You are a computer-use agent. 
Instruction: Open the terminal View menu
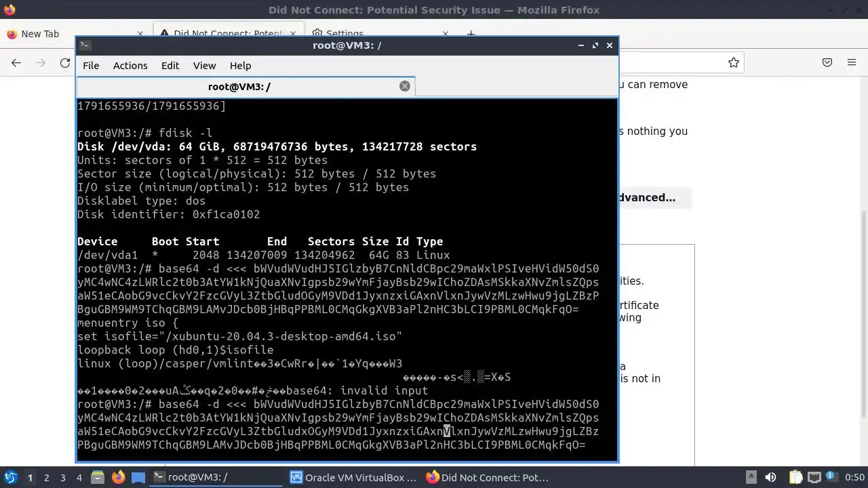click(204, 66)
